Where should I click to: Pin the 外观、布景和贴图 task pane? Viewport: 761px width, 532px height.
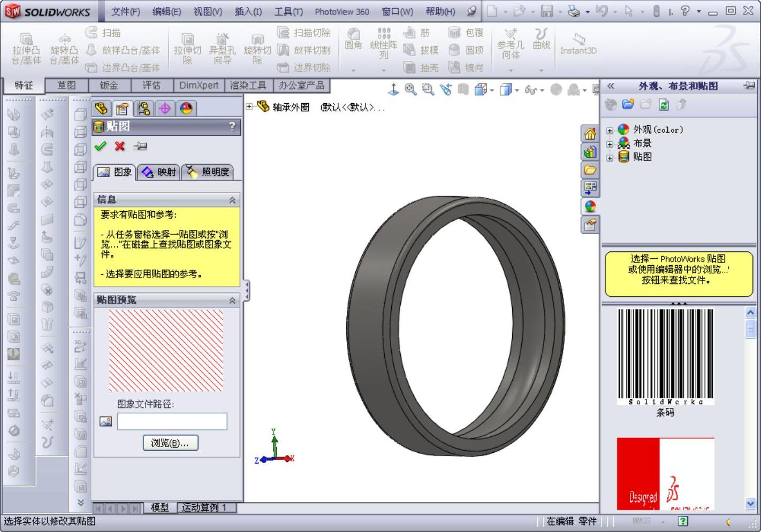tap(749, 86)
